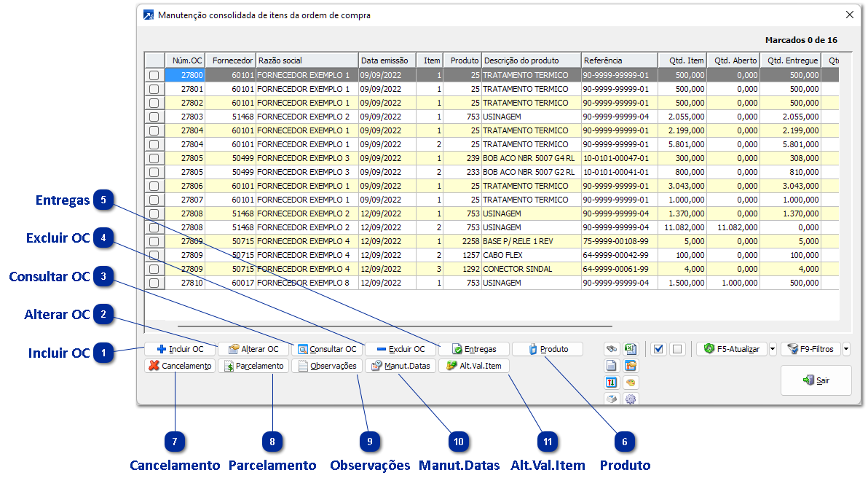Sort by the Razão social column header

pyautogui.click(x=306, y=60)
